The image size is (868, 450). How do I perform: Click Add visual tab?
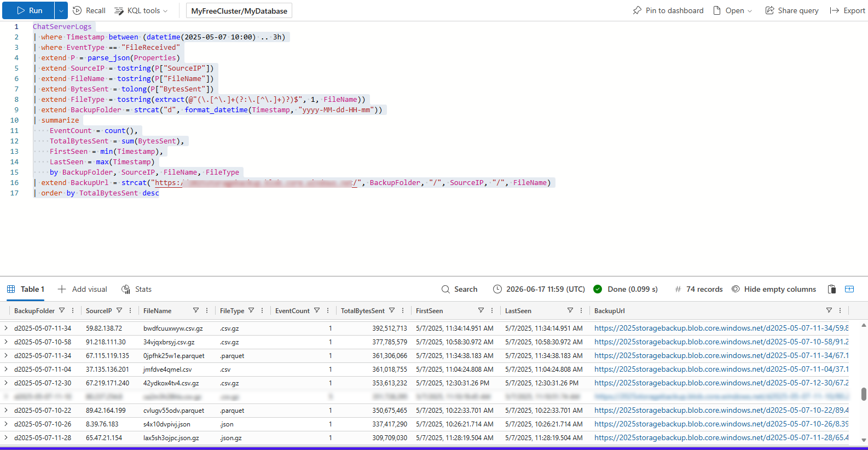83,289
